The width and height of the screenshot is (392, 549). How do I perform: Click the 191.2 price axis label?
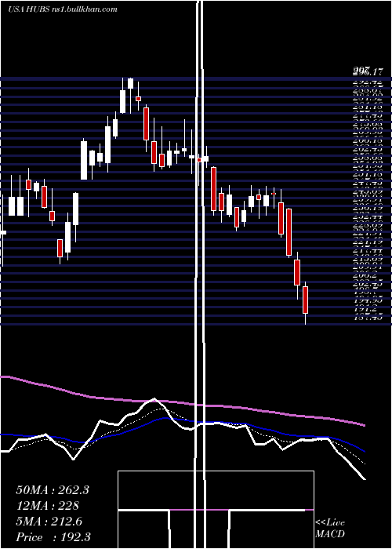point(367,309)
